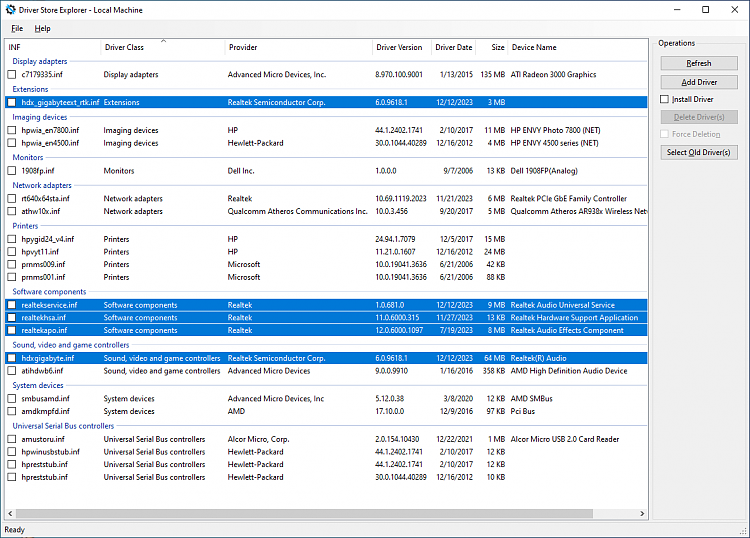
Task: Check the amdkmpfd.inf checkbox
Action: pos(12,411)
